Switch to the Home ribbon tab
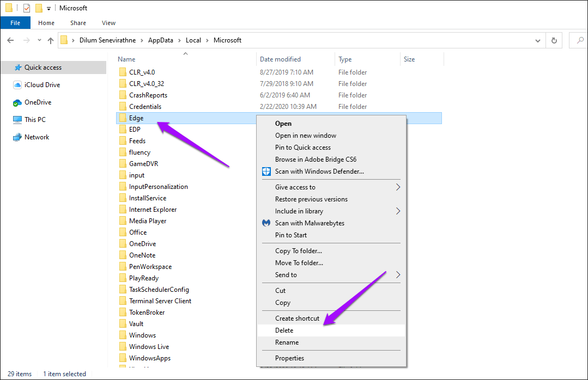The height and width of the screenshot is (380, 588). pos(46,23)
